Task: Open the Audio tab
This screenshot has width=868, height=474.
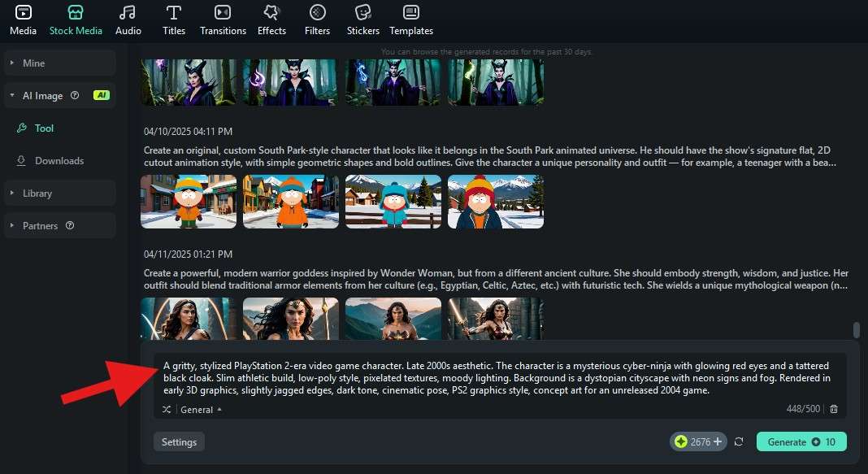Action: pyautogui.click(x=128, y=20)
